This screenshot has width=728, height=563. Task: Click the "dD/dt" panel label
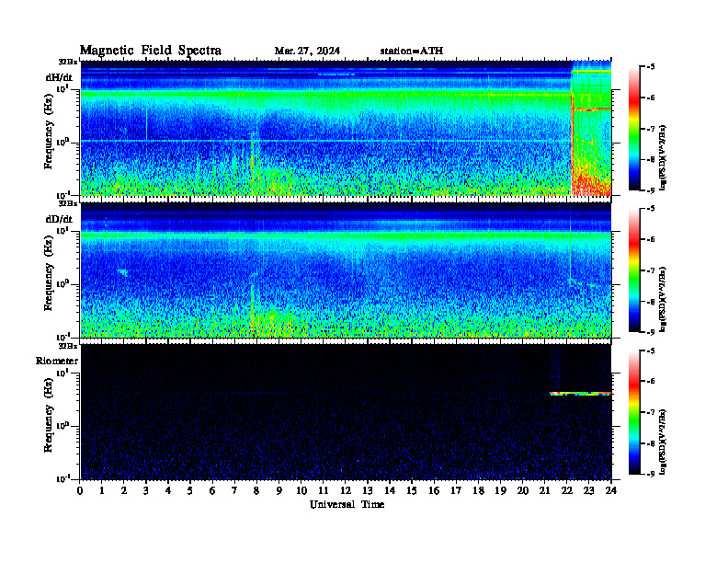tap(59, 219)
